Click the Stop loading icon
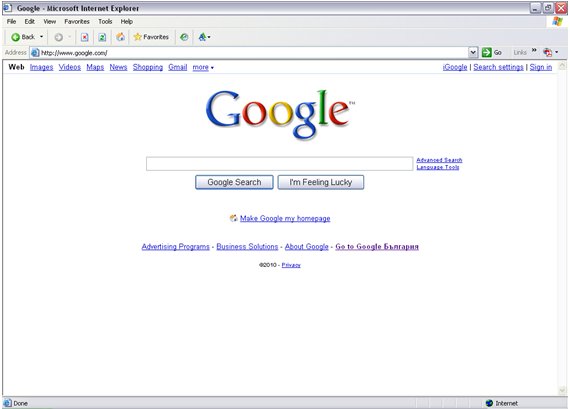This screenshot has width=570, height=409. coord(84,37)
